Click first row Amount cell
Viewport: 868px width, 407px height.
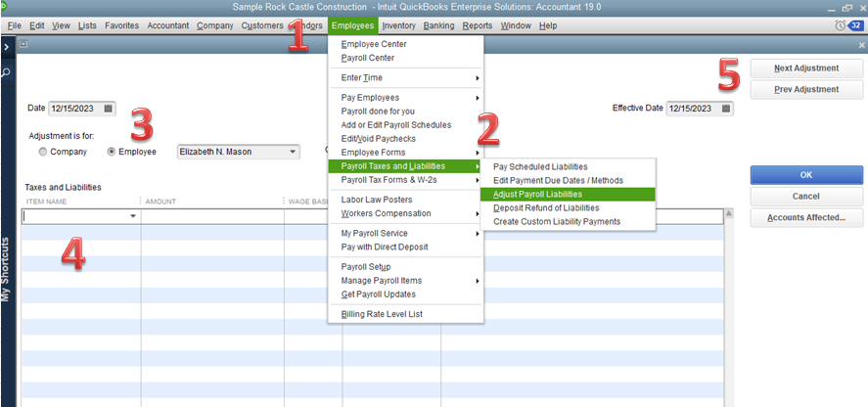212,216
